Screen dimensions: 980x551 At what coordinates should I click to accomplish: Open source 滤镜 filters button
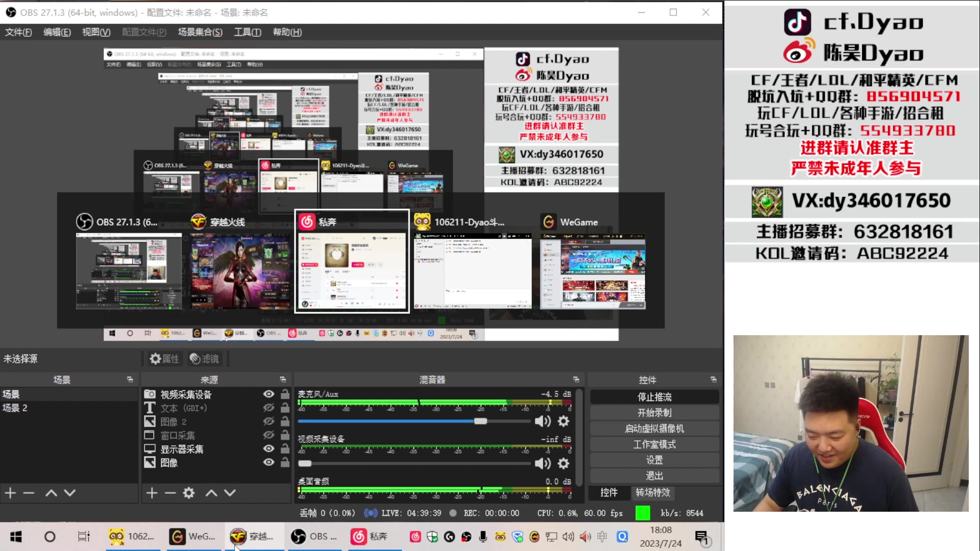click(204, 359)
